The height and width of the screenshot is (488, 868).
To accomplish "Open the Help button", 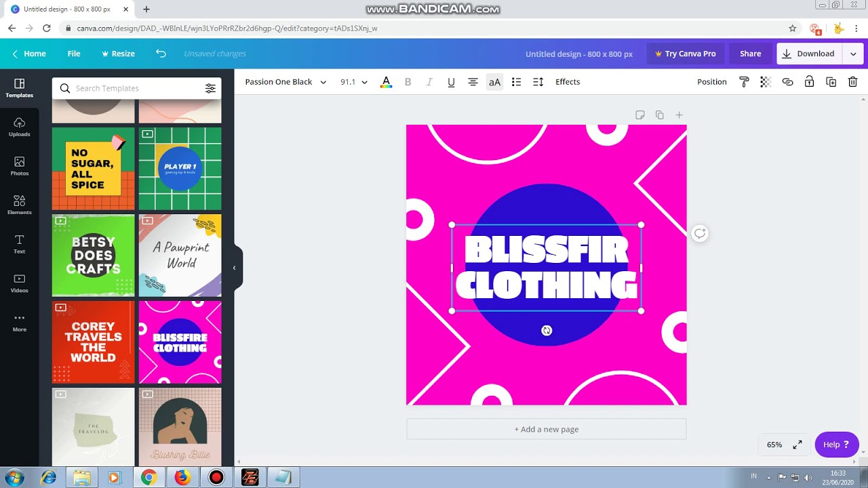I will coord(836,445).
